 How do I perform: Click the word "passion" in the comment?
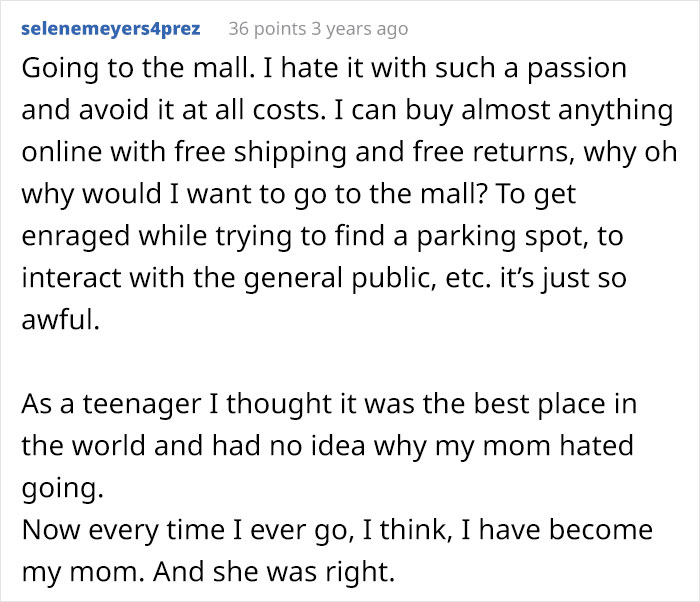tap(572, 69)
